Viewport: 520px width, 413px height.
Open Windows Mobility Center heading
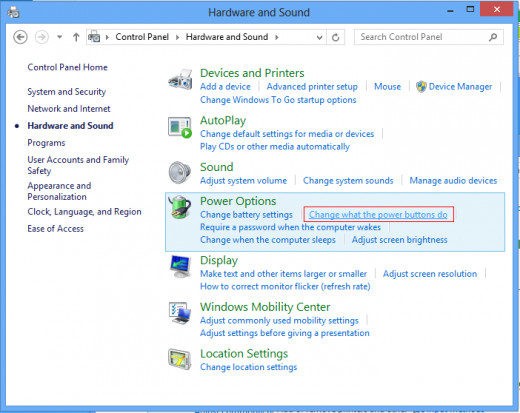point(265,307)
